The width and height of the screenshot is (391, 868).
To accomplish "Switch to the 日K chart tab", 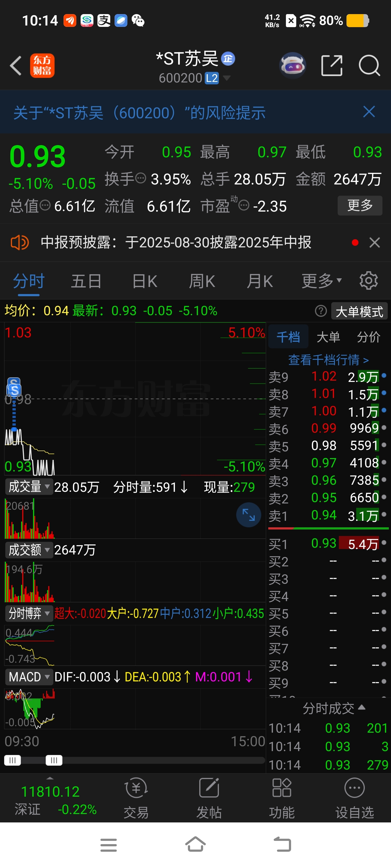I will [145, 281].
